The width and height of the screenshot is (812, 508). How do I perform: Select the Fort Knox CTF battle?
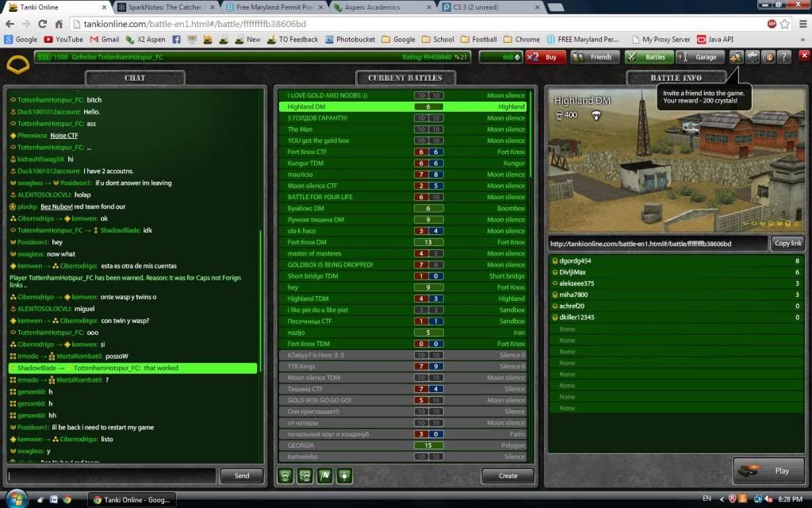[406, 152]
